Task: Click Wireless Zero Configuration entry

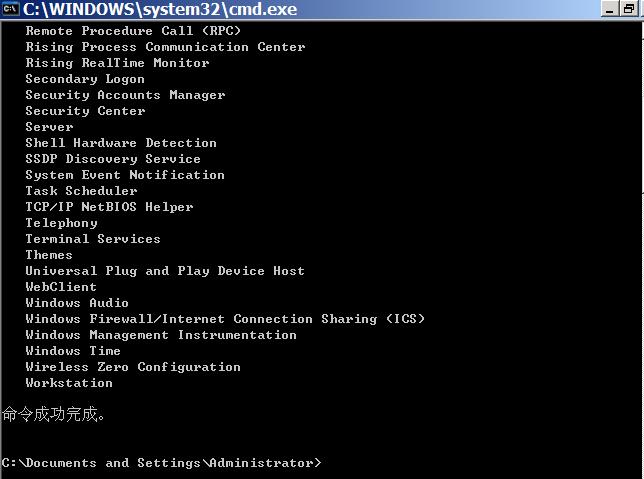Action: coord(133,367)
